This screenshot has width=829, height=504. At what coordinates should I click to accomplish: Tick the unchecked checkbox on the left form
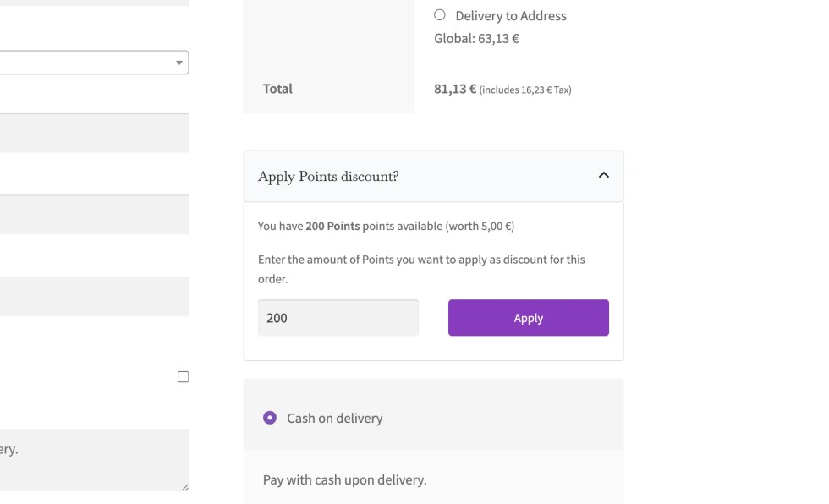click(183, 377)
